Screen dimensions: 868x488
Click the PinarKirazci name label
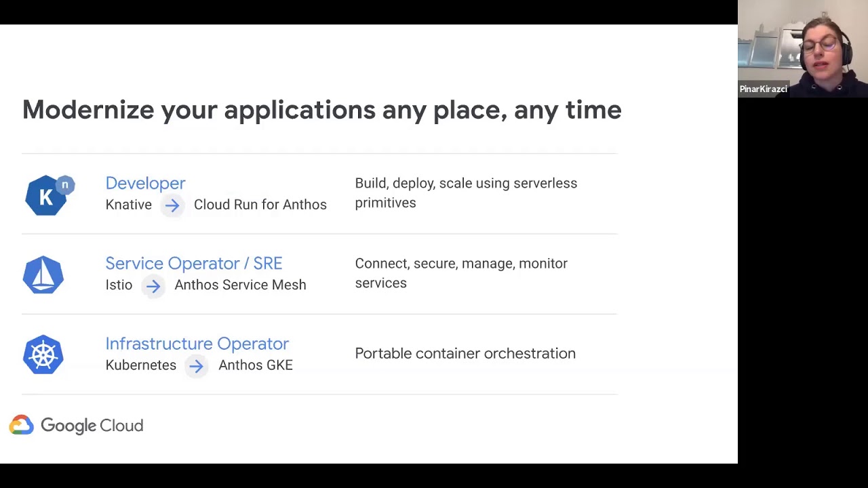tap(764, 89)
